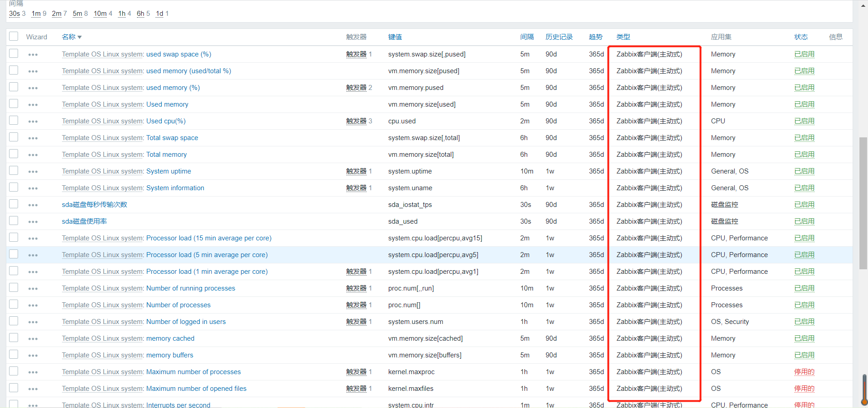
Task: Sort the items by 名称 column
Action: tap(71, 37)
